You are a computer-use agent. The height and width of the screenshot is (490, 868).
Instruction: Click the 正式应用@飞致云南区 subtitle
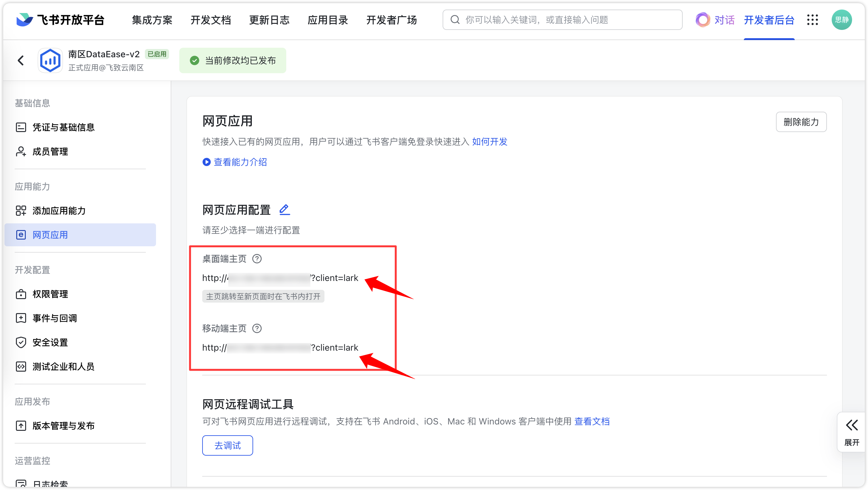point(106,68)
